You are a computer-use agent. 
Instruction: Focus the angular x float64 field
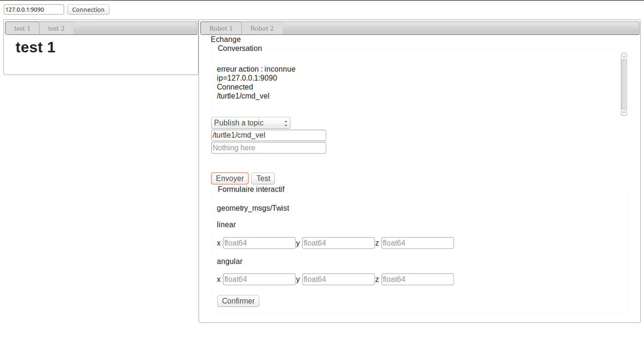click(259, 279)
